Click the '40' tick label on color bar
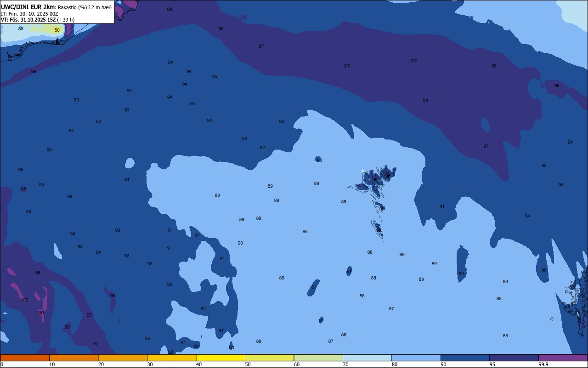 tap(199, 364)
